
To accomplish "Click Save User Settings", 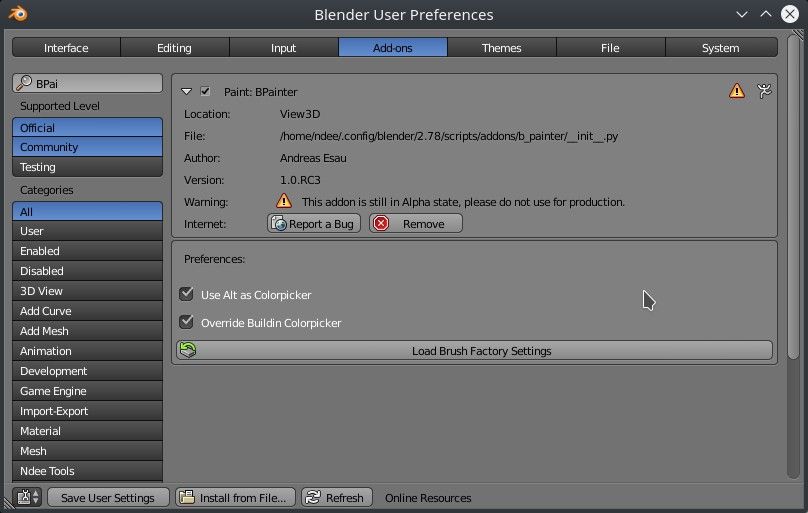I will click(x=108, y=497).
